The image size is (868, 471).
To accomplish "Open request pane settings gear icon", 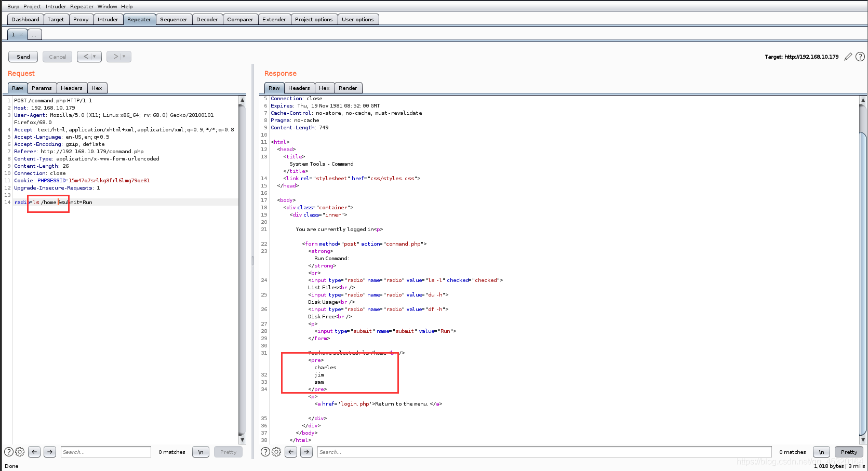I will click(x=20, y=452).
